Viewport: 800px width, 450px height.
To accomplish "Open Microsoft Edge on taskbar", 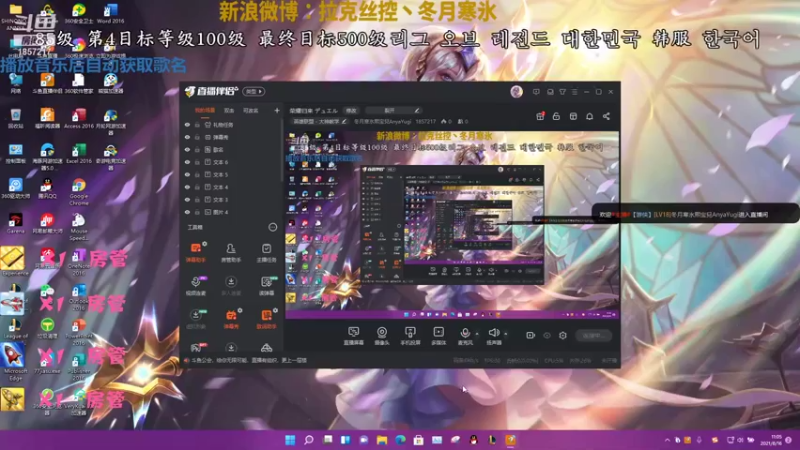I will click(400, 440).
